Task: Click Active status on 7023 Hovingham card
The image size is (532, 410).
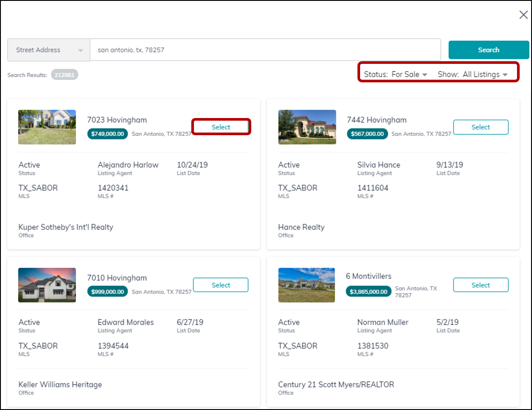Action: point(29,165)
